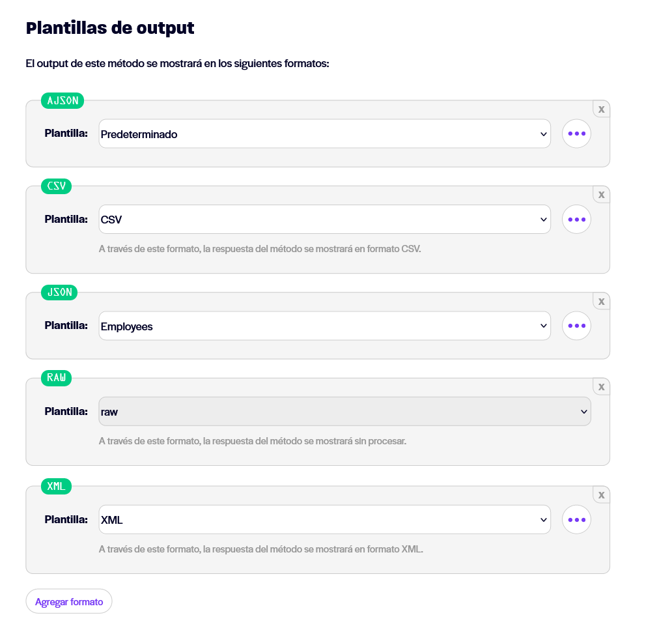Click the green AJSON format badge
This screenshot has width=672, height=630.
(x=63, y=100)
